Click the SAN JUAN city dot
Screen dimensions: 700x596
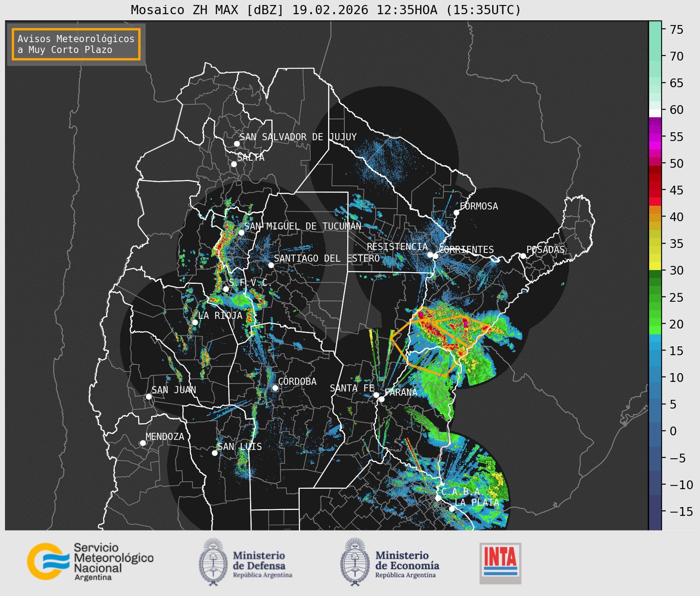pos(149,396)
